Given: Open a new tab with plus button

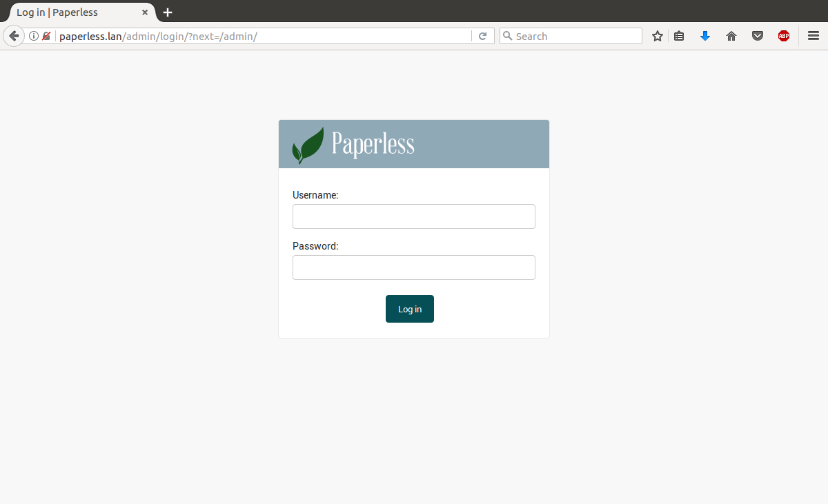Looking at the screenshot, I should [168, 12].
